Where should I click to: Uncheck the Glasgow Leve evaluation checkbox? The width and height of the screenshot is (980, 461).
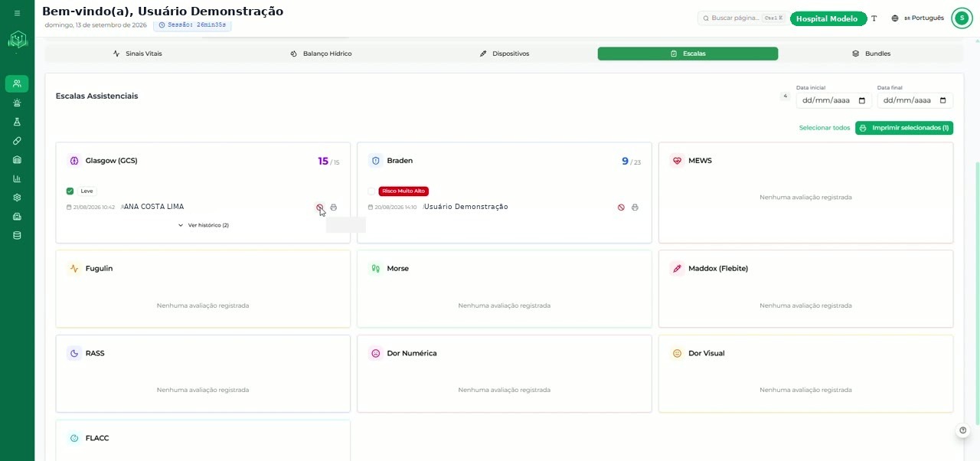(70, 191)
